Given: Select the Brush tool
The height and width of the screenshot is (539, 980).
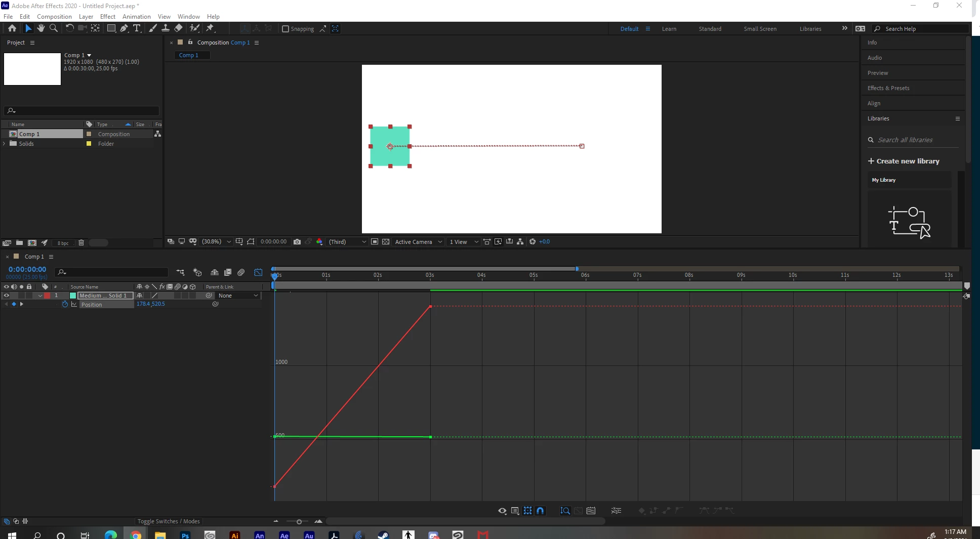Looking at the screenshot, I should click(x=153, y=28).
